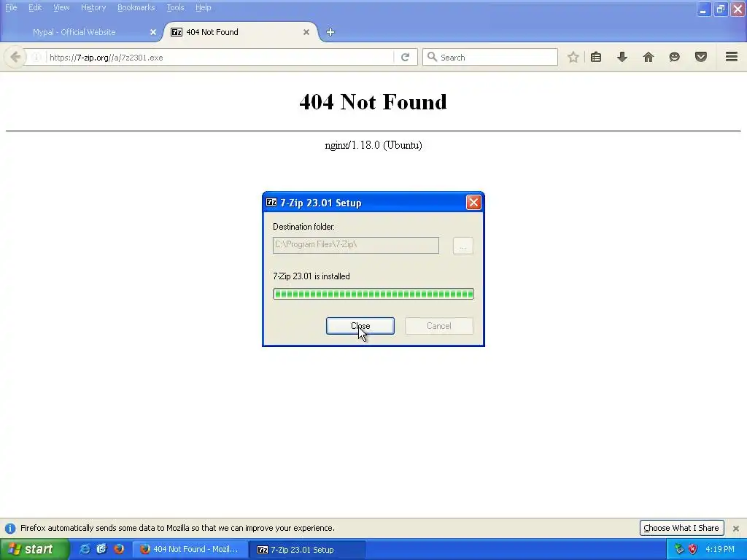Open the File menu

point(11,7)
